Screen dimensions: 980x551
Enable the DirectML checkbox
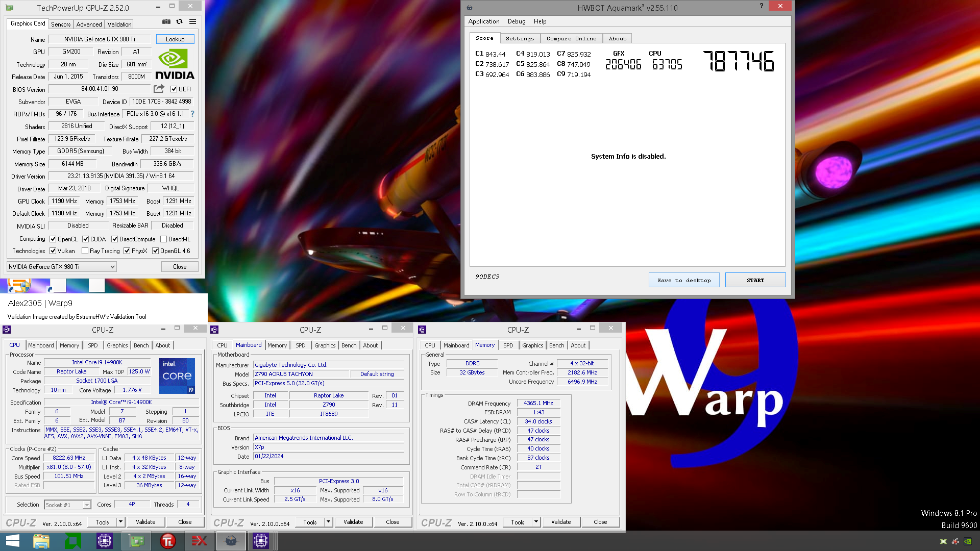pyautogui.click(x=163, y=239)
